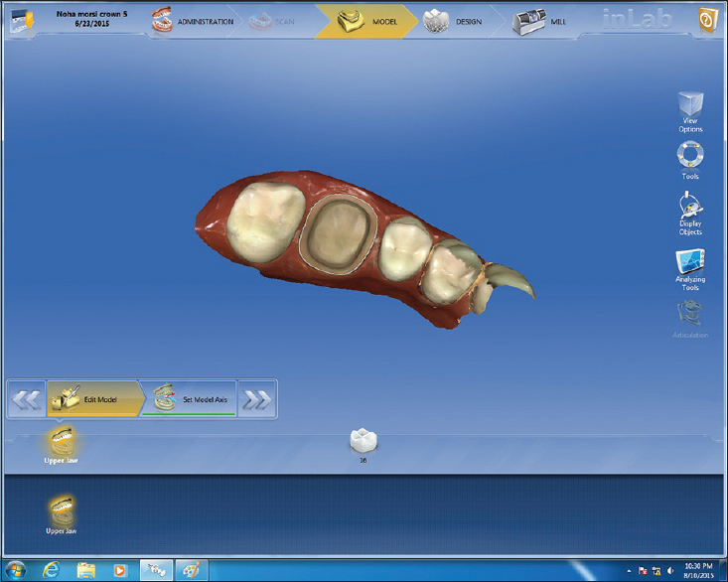Switch to the Administration phase
728x582 pixels.
click(194, 21)
